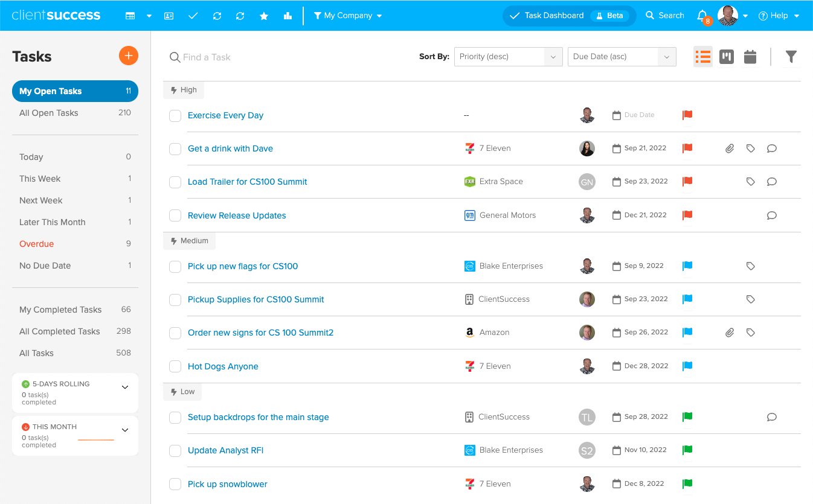Switch to kanban board view icon
Screen dimensions: 813x504
(x=727, y=57)
